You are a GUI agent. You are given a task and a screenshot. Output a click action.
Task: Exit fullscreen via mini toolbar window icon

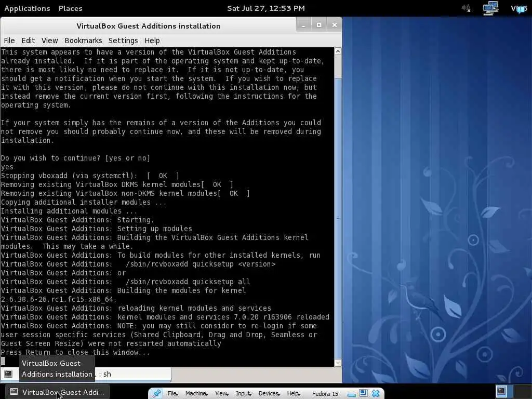(x=363, y=393)
